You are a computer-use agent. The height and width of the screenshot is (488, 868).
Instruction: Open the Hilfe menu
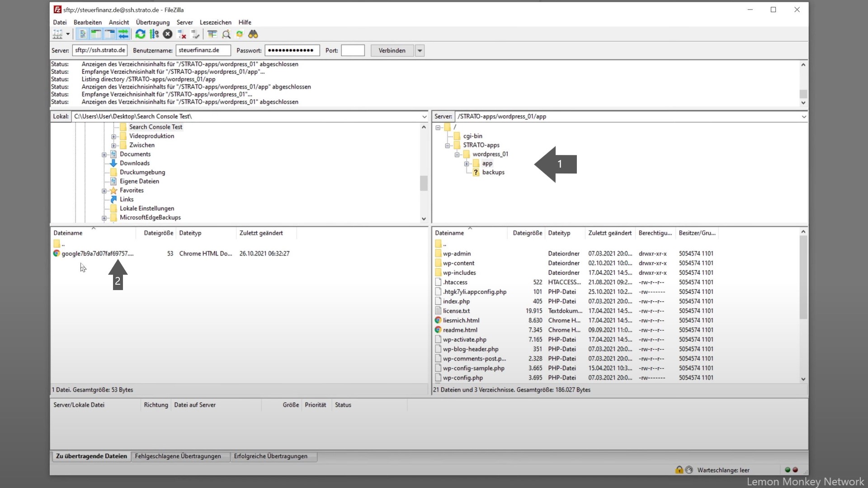point(245,22)
